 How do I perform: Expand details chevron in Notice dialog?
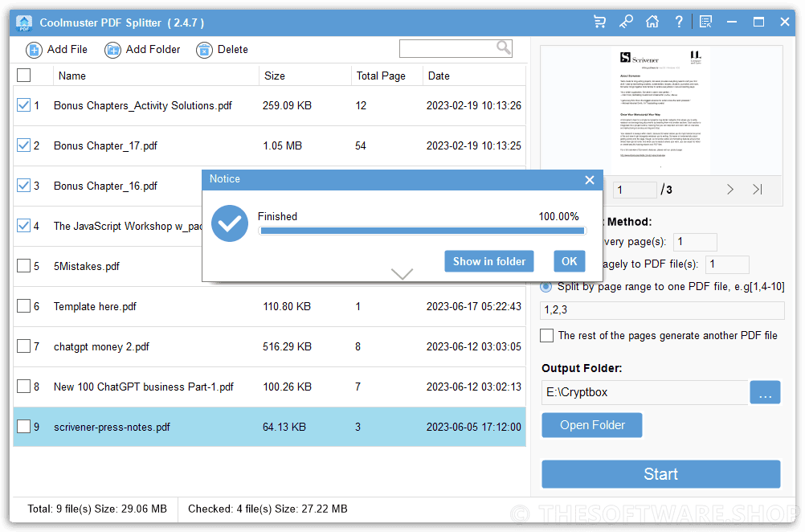tap(402, 274)
